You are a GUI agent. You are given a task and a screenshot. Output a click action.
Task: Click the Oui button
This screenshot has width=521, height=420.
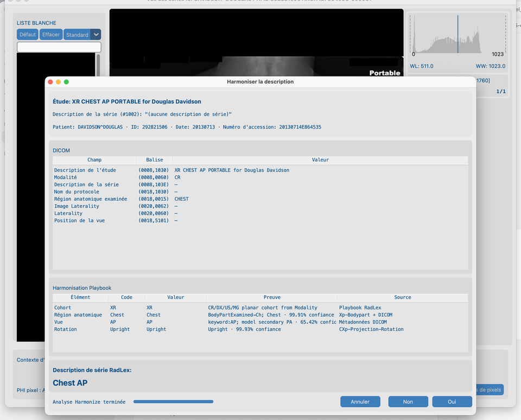pyautogui.click(x=452, y=402)
